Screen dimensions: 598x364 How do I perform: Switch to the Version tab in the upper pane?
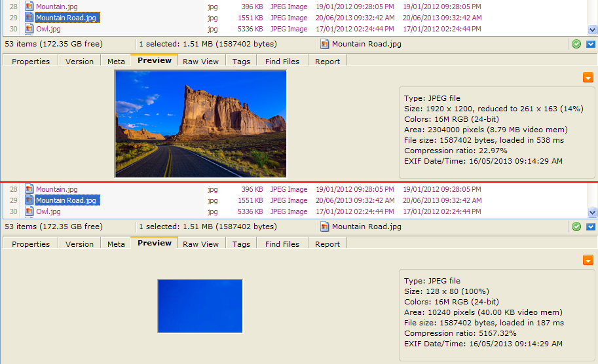79,62
